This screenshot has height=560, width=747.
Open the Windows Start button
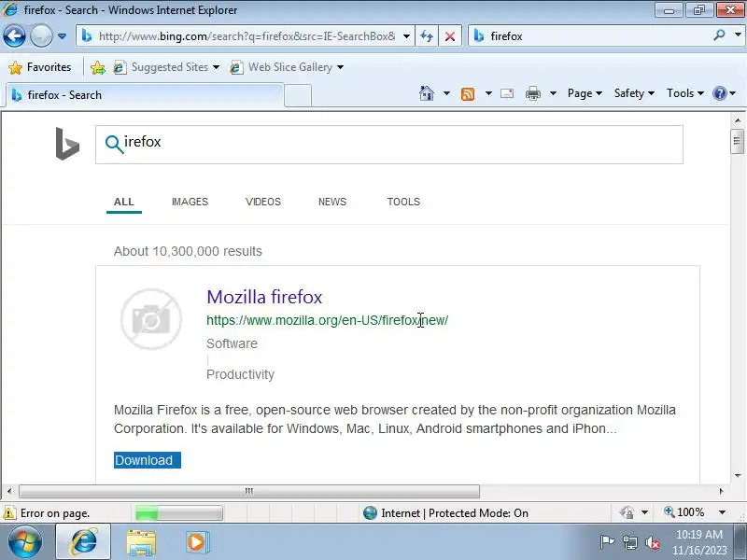24,542
